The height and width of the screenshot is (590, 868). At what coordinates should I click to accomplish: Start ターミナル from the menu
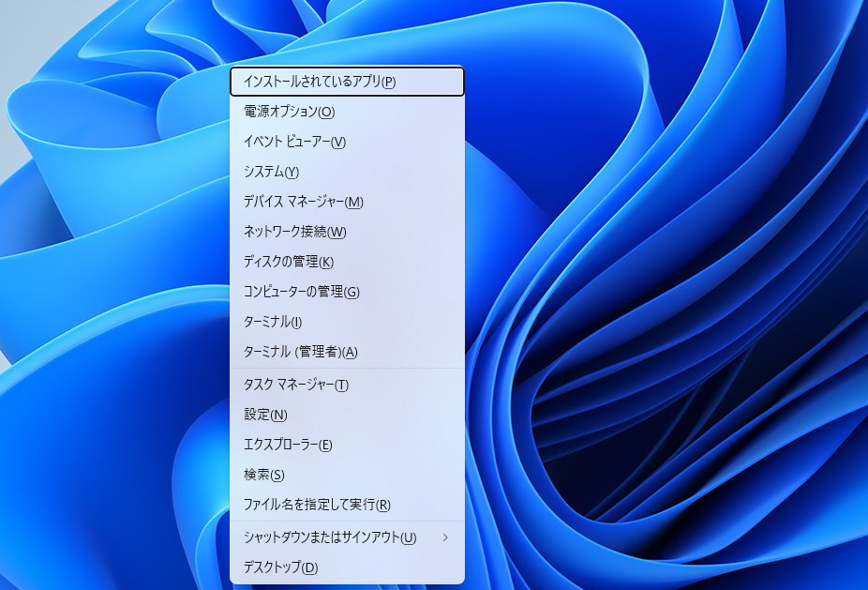[x=272, y=322]
